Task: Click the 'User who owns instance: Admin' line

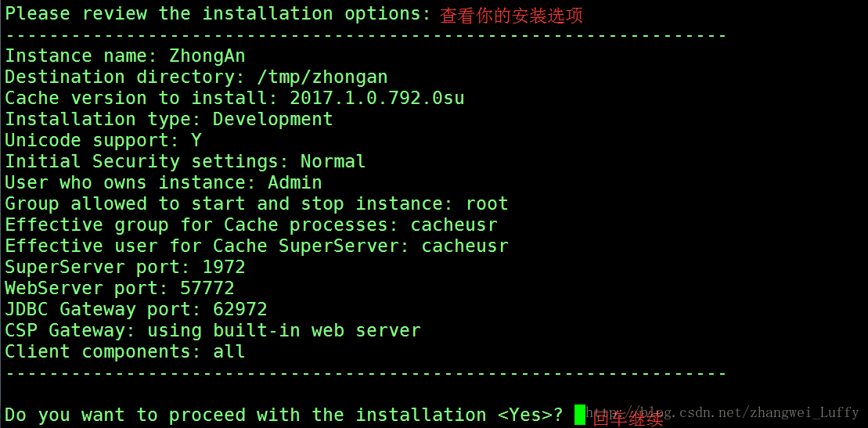Action: [x=164, y=183]
